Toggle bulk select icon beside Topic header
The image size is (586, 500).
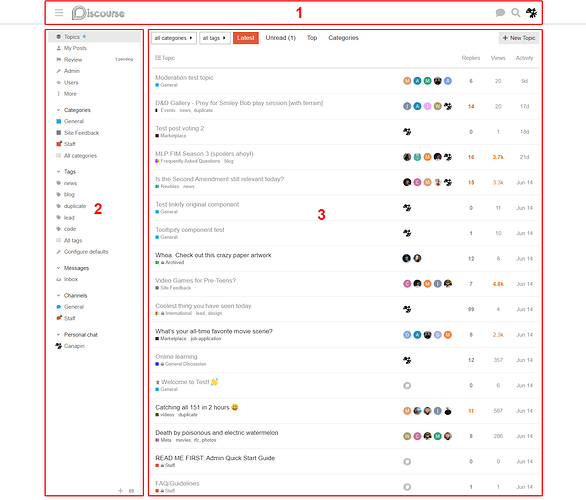coord(158,58)
